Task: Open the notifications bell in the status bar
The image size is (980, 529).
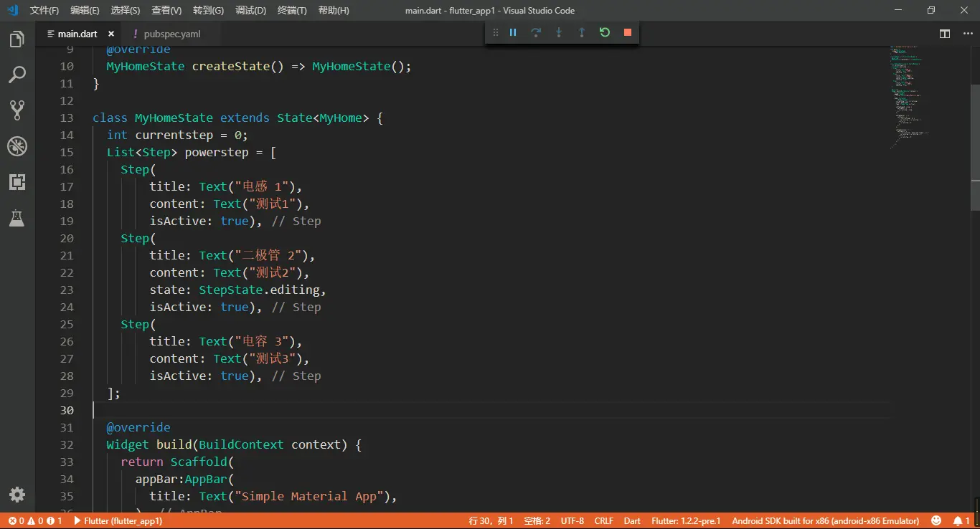Action: coord(961,521)
